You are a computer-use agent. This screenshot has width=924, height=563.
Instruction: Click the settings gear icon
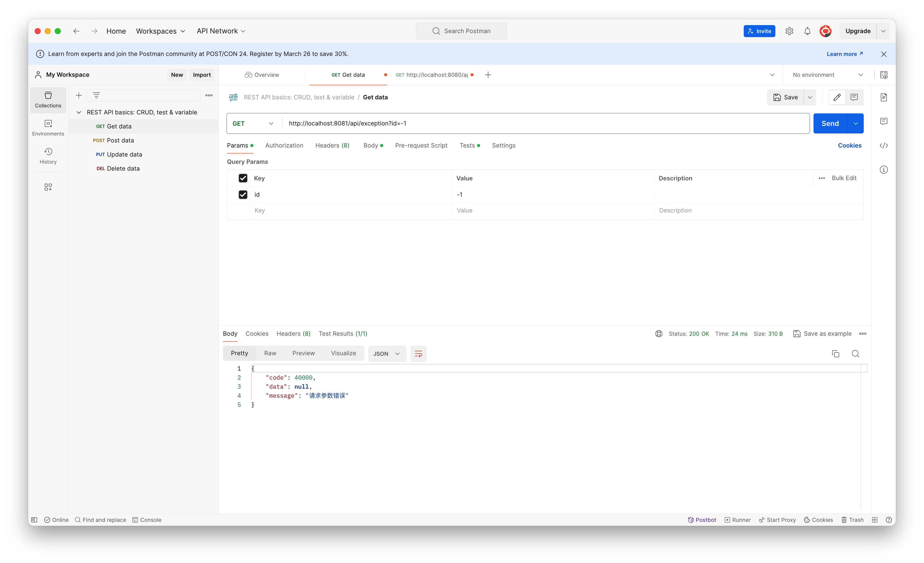pos(789,31)
